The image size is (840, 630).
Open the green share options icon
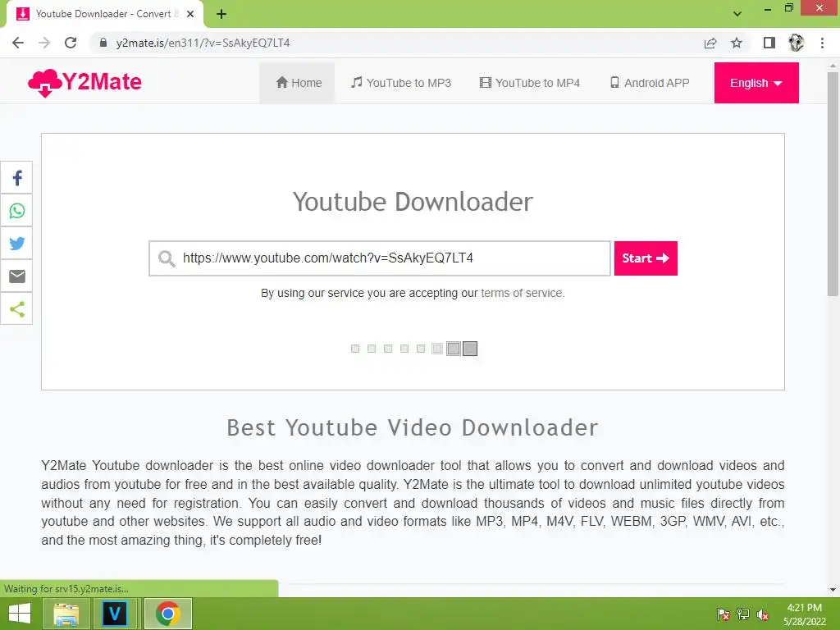click(x=16, y=308)
